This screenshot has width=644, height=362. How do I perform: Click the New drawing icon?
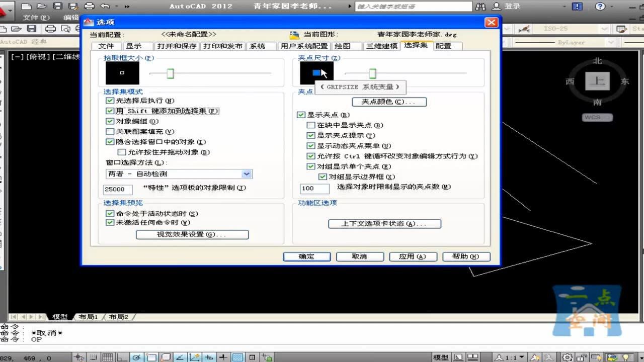click(x=26, y=6)
